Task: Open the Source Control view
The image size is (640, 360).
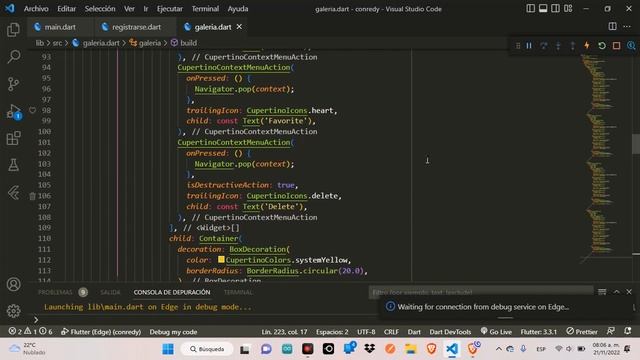Action: [x=13, y=84]
